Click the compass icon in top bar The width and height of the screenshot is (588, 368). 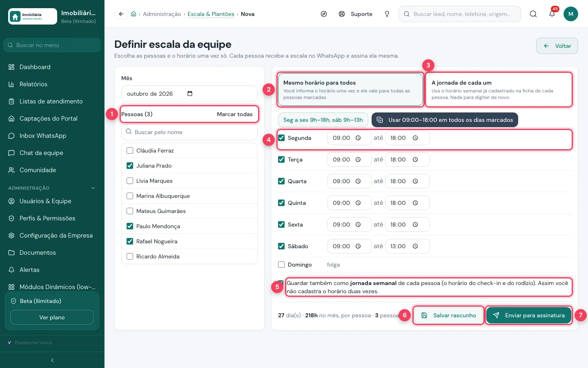point(324,14)
